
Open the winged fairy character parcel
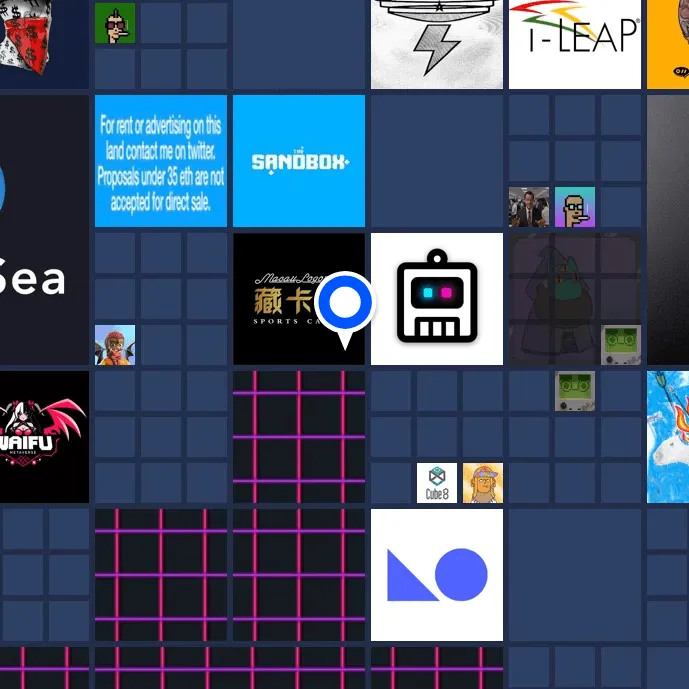click(x=115, y=345)
